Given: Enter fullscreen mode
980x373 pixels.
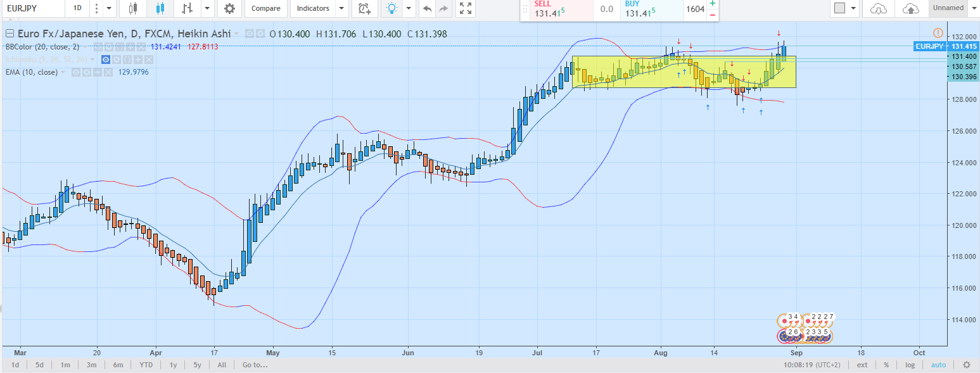Looking at the screenshot, I should [466, 8].
